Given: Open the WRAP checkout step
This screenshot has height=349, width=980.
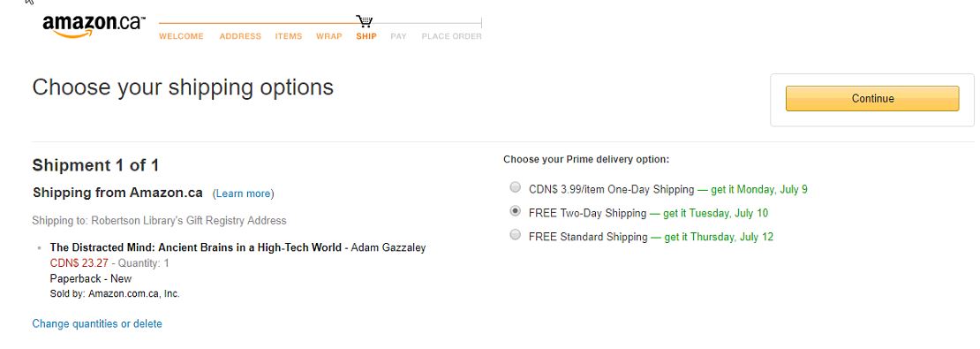Looking at the screenshot, I should 328,36.
